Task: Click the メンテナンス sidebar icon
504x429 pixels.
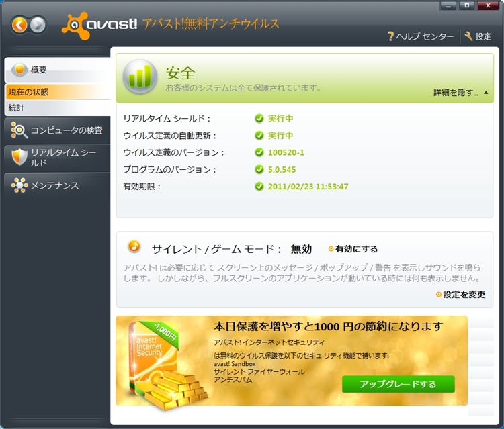Action: [x=19, y=185]
